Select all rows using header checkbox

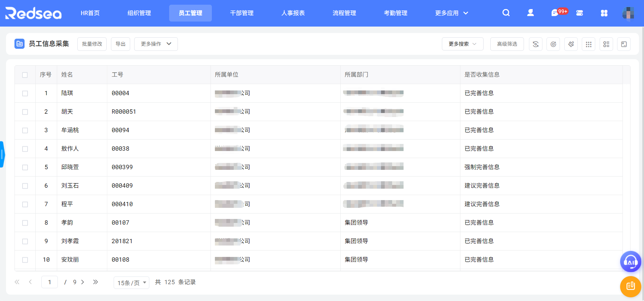(25, 75)
